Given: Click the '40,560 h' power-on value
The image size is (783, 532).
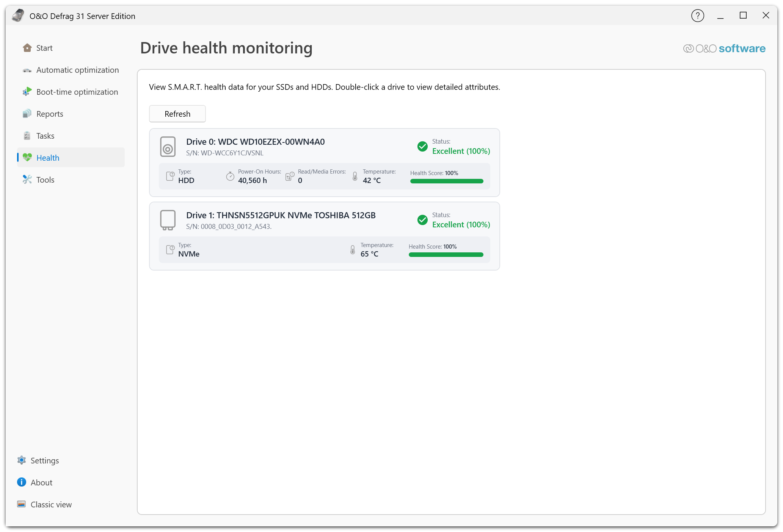Looking at the screenshot, I should coord(253,181).
